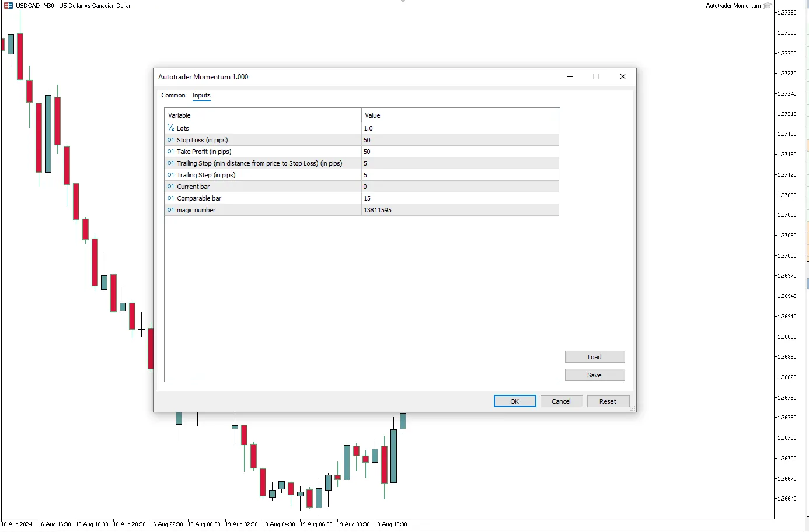Click the integer icon beside magic number
The image size is (809, 532).
pyautogui.click(x=170, y=210)
